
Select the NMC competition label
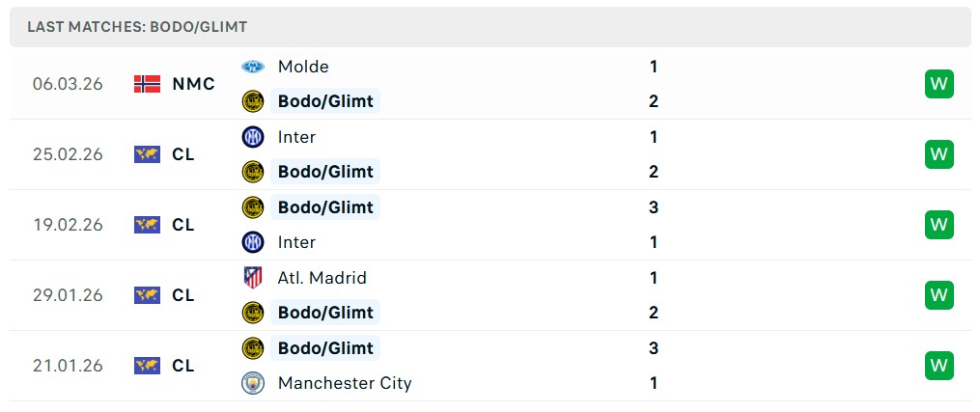pos(193,84)
